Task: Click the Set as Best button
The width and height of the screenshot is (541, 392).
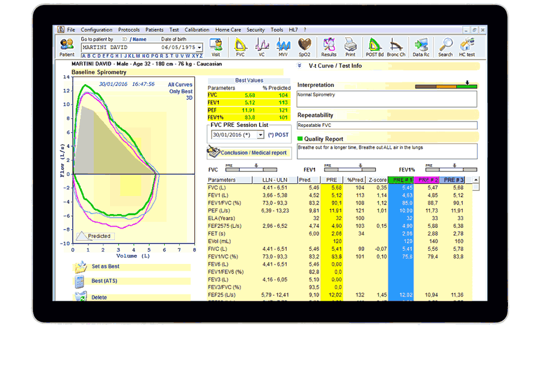Action: (x=105, y=266)
